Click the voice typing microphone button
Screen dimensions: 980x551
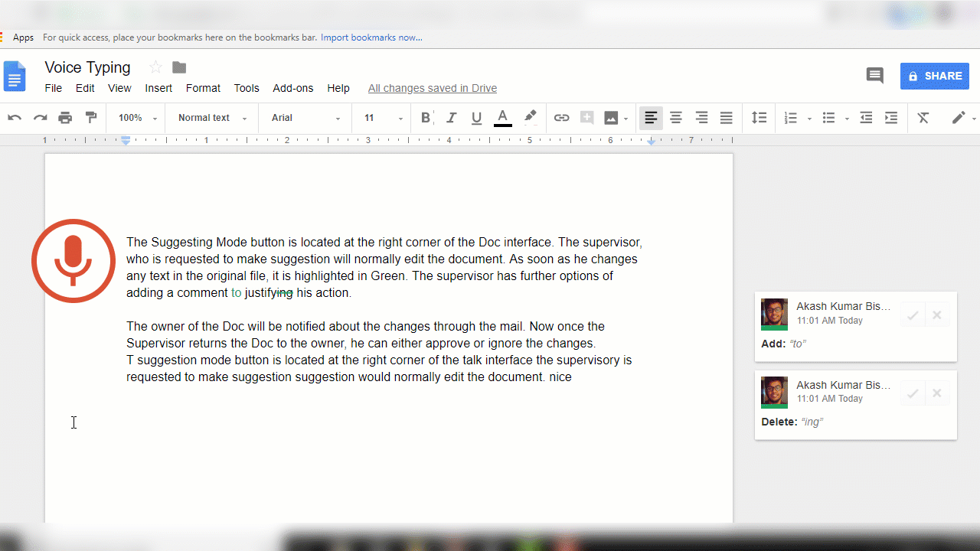click(x=73, y=261)
